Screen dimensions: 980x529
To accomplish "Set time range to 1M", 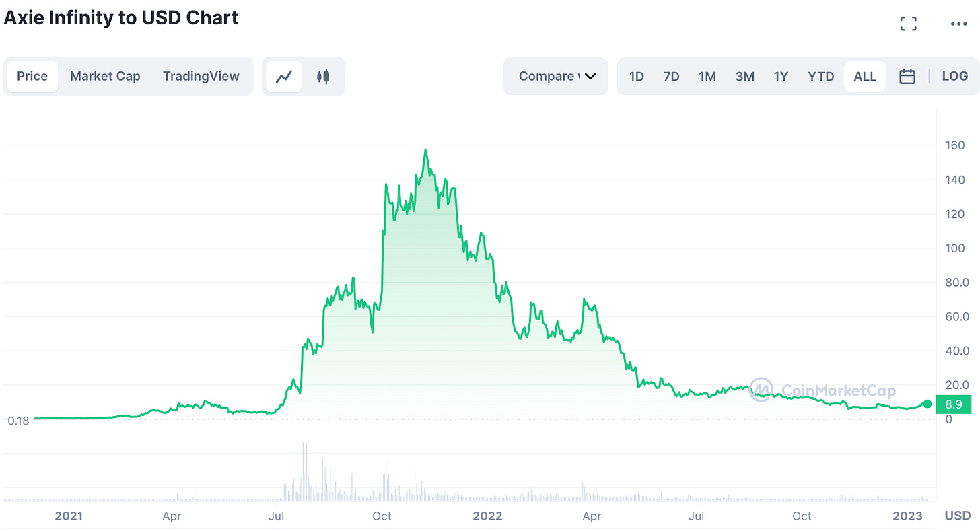I will click(x=707, y=76).
